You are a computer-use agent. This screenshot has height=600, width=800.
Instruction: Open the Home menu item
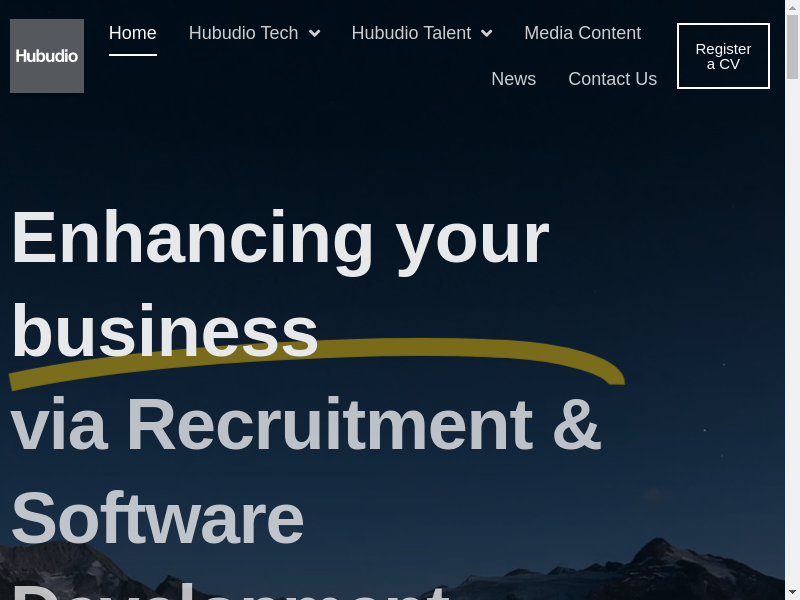point(133,33)
